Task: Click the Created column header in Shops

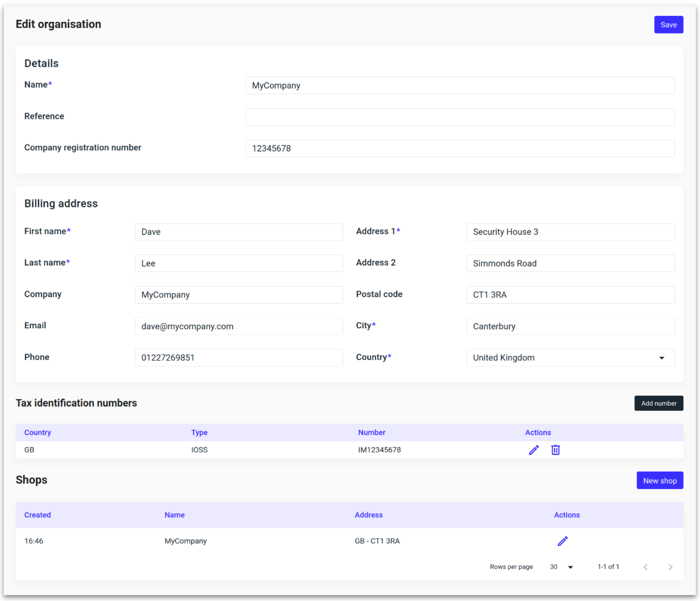Action: click(38, 515)
